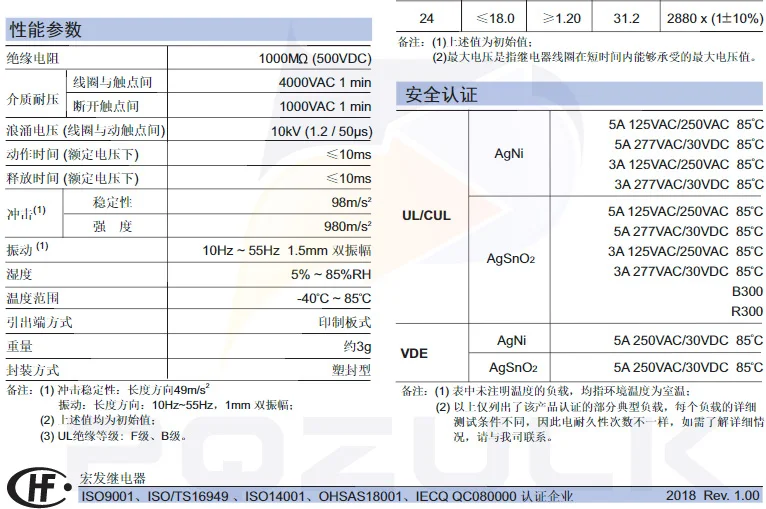Screen dimensions: 766x509
Task: Click the VDE certification label
Action: coord(414,353)
